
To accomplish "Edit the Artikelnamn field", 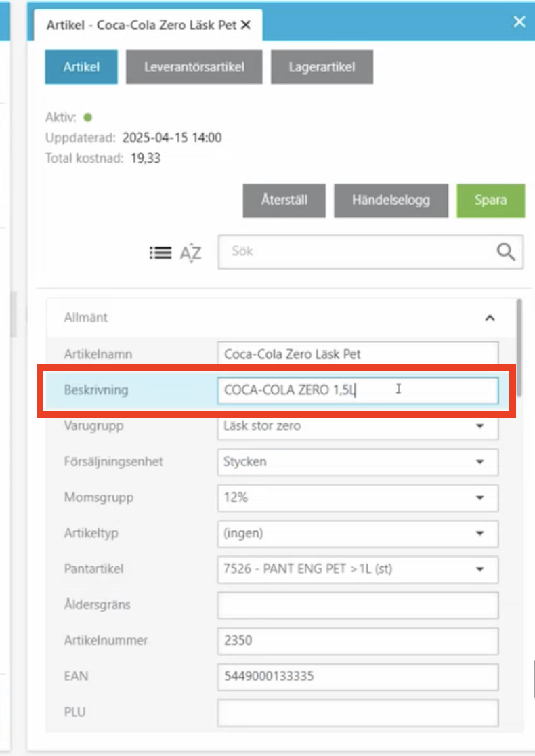I will (358, 354).
